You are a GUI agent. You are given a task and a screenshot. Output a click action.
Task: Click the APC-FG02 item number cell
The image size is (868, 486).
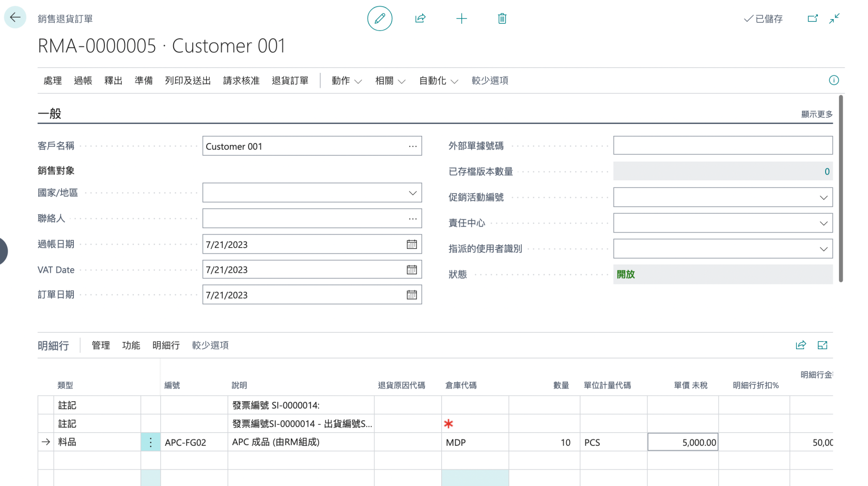pos(194,442)
